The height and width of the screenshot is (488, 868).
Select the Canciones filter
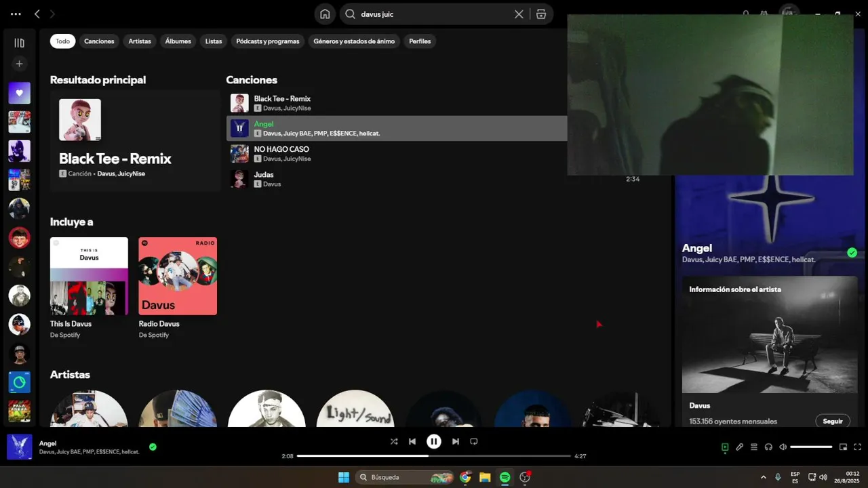[x=99, y=41]
